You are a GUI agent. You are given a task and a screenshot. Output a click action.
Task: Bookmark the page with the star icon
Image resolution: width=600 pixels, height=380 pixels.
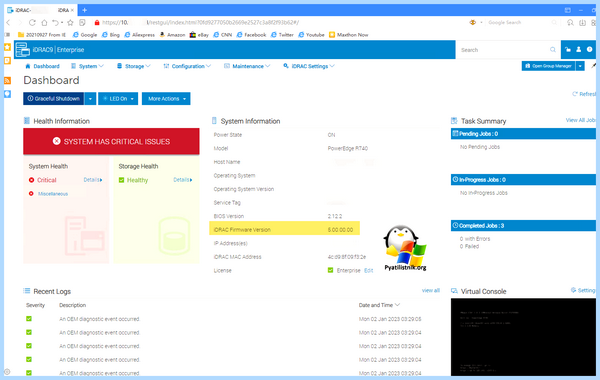[70, 23]
